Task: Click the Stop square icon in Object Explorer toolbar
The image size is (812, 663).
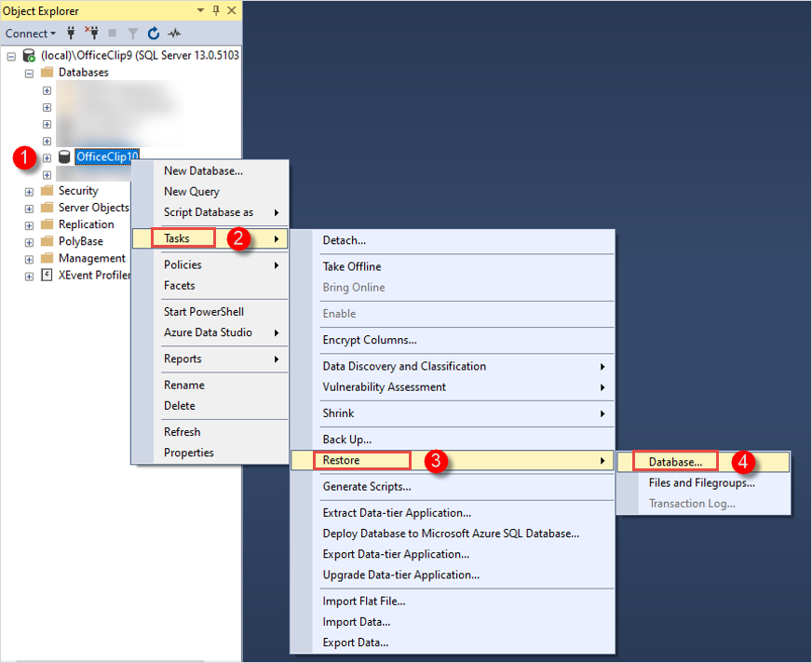Action: click(x=112, y=34)
